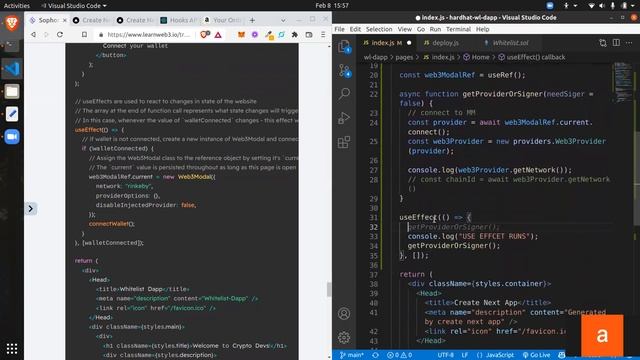Open the Run menu
This screenshot has height=360, width=640.
coord(435,29)
